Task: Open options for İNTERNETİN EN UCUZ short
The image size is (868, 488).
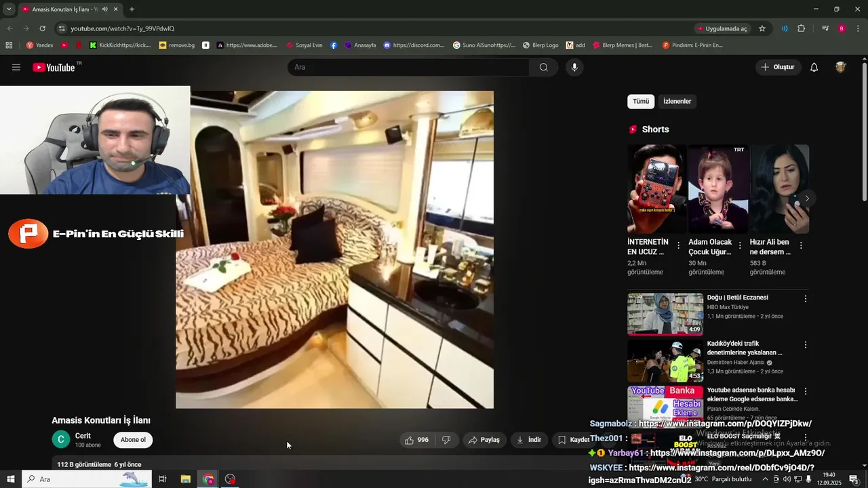Action: click(679, 245)
